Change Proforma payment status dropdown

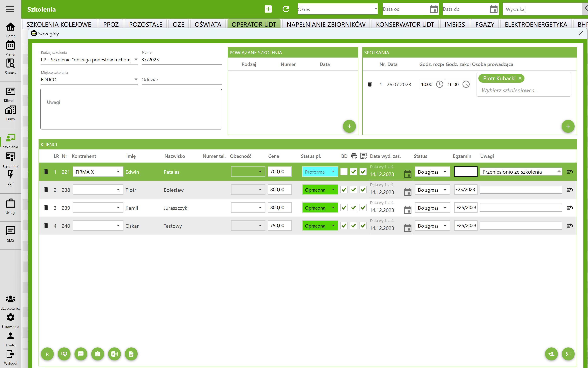pos(320,172)
